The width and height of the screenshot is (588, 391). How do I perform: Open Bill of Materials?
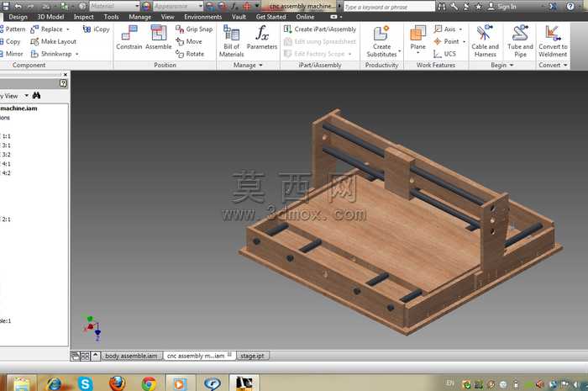pos(231,40)
